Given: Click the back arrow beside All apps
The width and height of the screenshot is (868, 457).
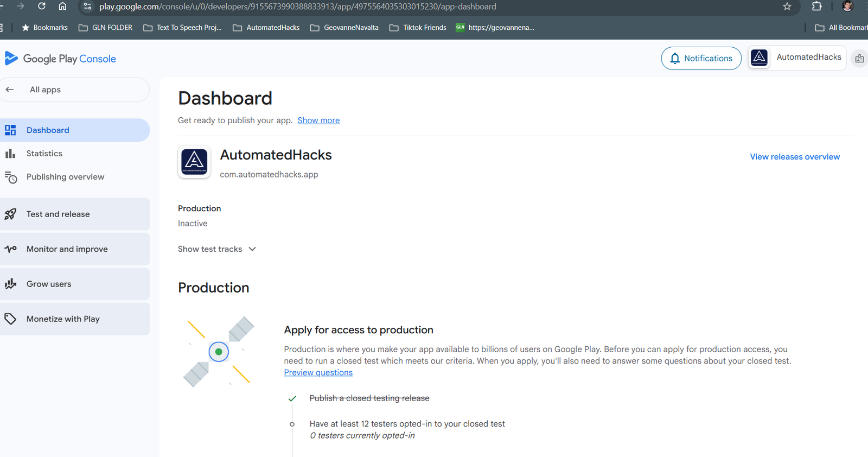Looking at the screenshot, I should pyautogui.click(x=10, y=90).
